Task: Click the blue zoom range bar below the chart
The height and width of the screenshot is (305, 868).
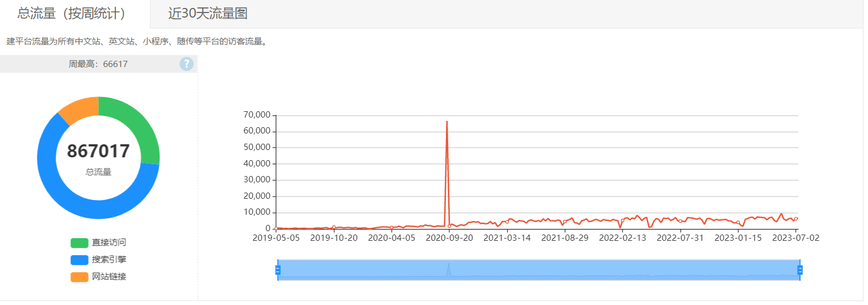Action: click(x=539, y=270)
